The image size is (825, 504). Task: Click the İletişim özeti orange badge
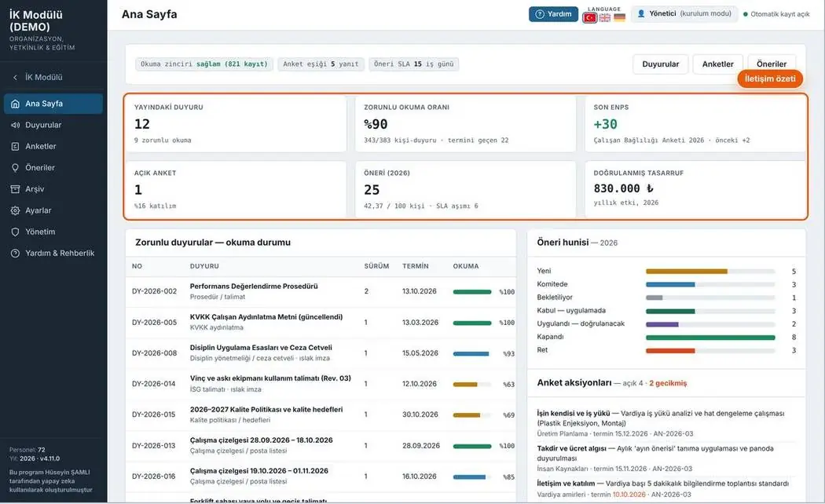click(x=770, y=79)
